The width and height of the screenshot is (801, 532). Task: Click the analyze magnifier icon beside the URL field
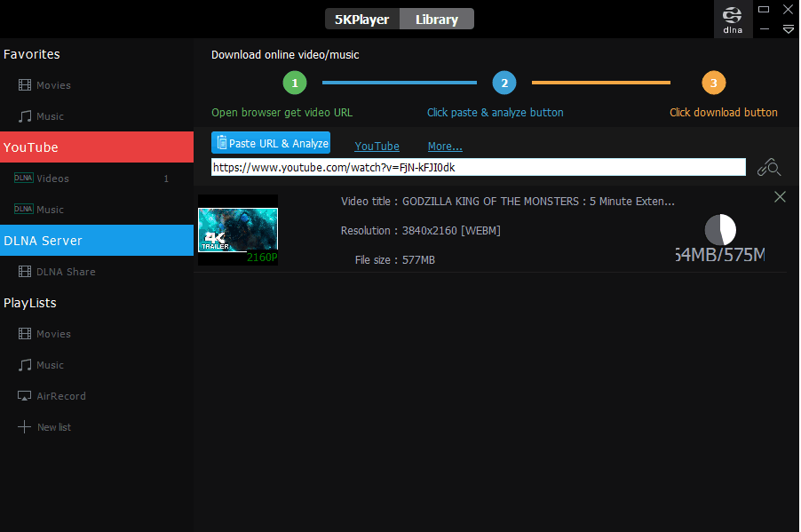(x=769, y=167)
